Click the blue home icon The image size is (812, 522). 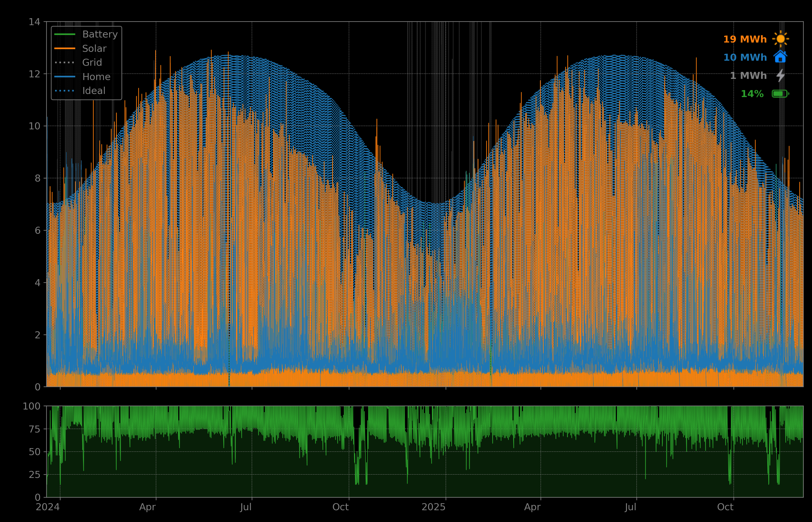780,57
